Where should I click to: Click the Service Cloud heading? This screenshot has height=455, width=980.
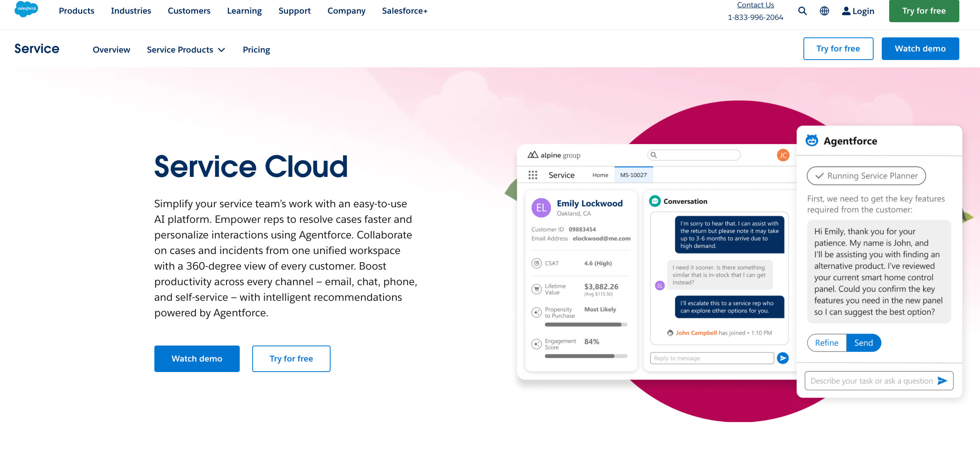tap(251, 166)
